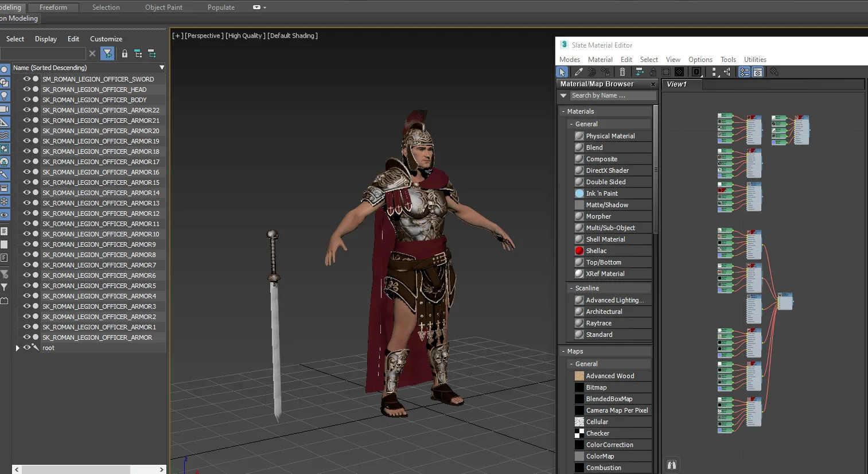Toggle the space warps display filter icon
This screenshot has width=868, height=474.
[4, 135]
